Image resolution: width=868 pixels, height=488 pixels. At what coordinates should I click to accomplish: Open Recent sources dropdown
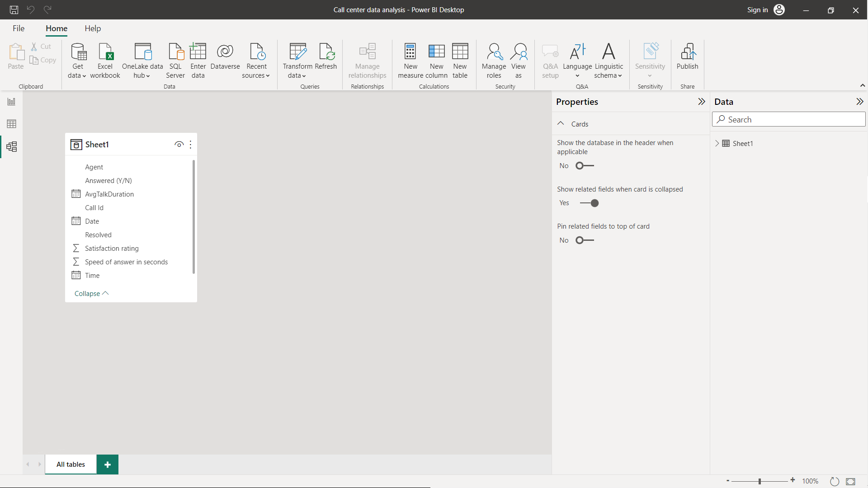256,61
